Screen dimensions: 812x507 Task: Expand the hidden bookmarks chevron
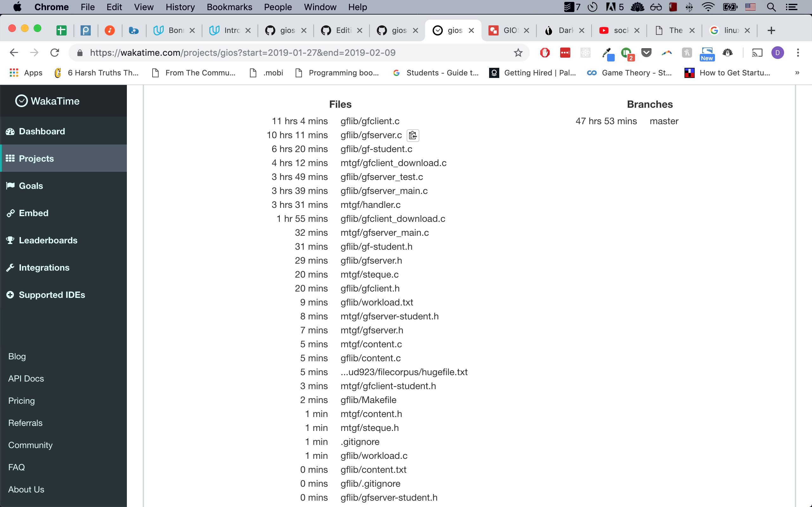point(797,73)
